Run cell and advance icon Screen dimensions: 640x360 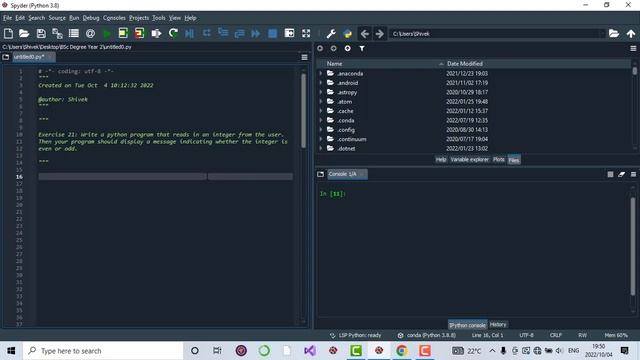[x=140, y=33]
